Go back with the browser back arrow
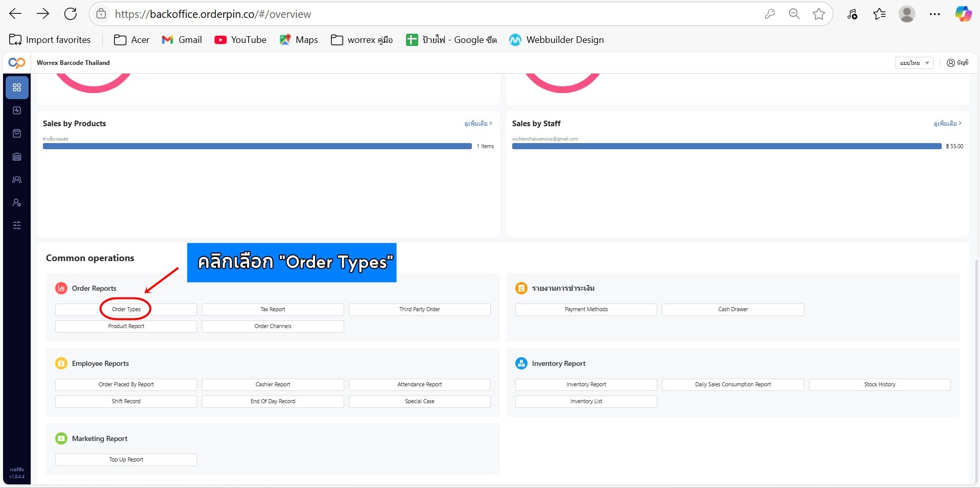The width and height of the screenshot is (980, 488). pos(15,14)
